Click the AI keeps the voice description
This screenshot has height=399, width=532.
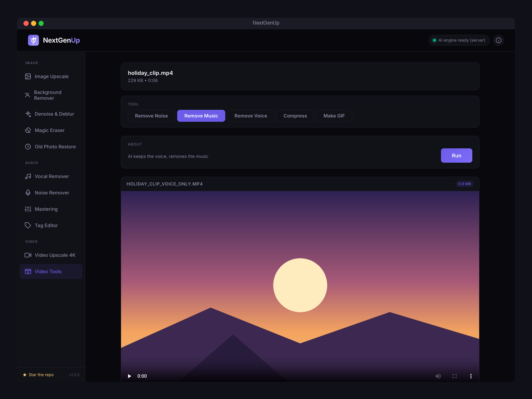(x=168, y=157)
